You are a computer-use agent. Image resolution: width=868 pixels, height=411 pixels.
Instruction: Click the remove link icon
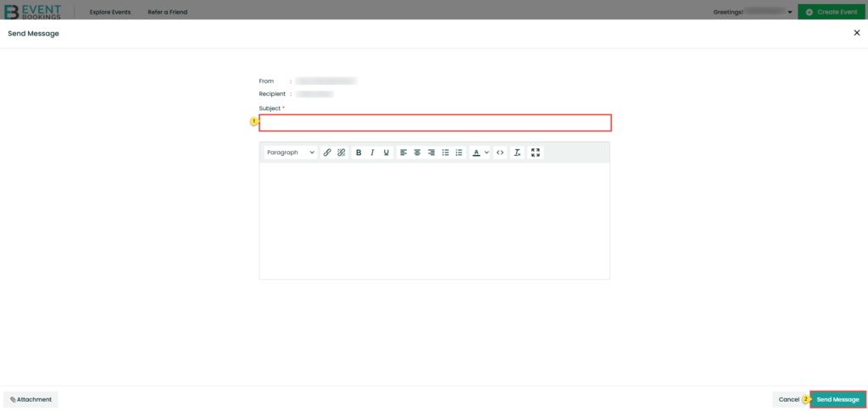click(341, 153)
